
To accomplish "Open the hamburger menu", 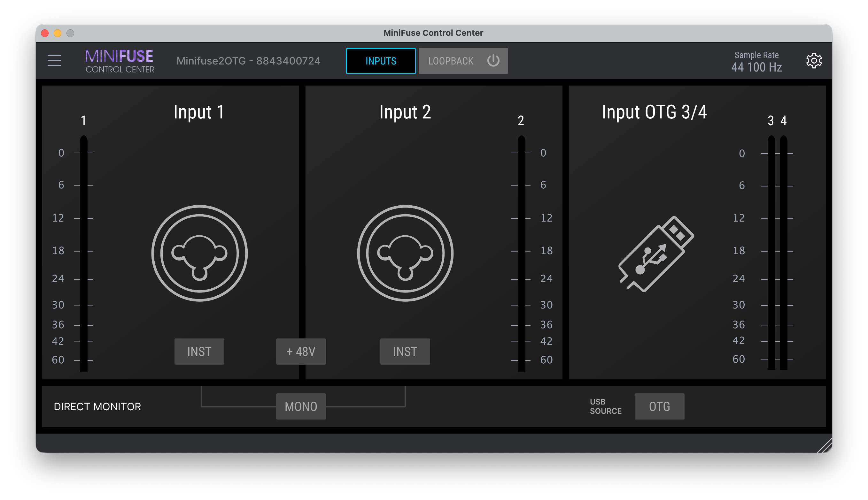I will (54, 60).
